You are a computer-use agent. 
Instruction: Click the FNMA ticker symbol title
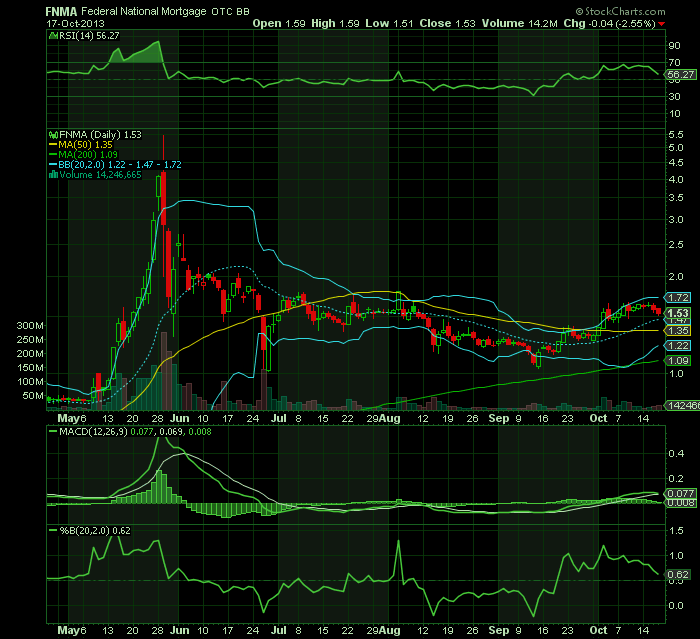tap(61, 11)
